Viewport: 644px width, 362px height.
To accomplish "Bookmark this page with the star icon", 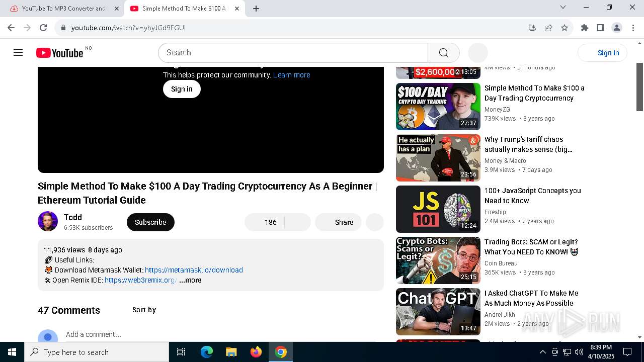I will pyautogui.click(x=565, y=28).
